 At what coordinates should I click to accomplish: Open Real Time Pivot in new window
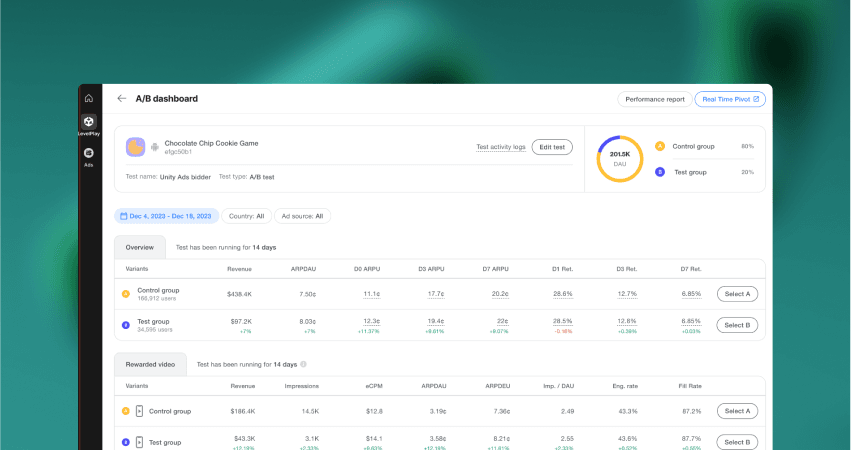pos(730,99)
